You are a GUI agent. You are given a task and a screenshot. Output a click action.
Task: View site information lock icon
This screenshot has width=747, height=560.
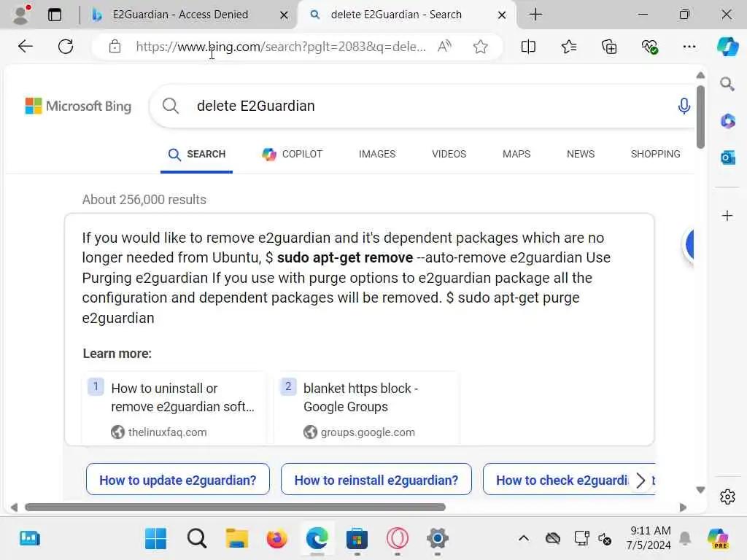coord(115,46)
